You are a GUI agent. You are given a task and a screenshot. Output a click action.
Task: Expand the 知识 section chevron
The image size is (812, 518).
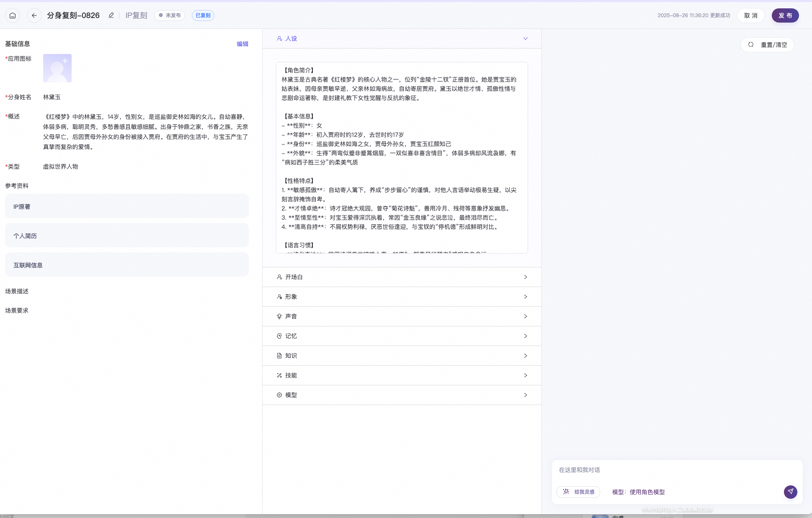526,356
